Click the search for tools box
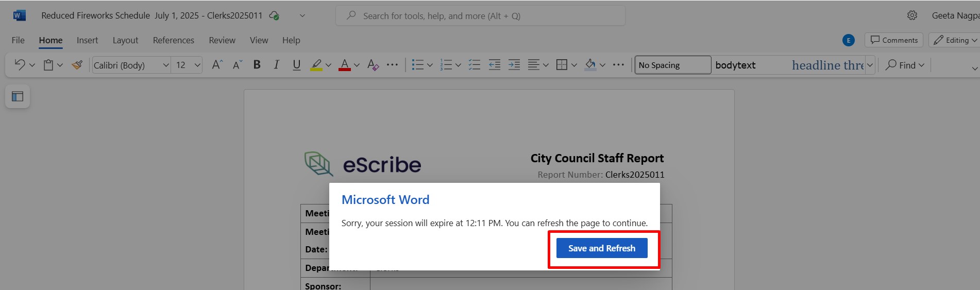 click(480, 16)
